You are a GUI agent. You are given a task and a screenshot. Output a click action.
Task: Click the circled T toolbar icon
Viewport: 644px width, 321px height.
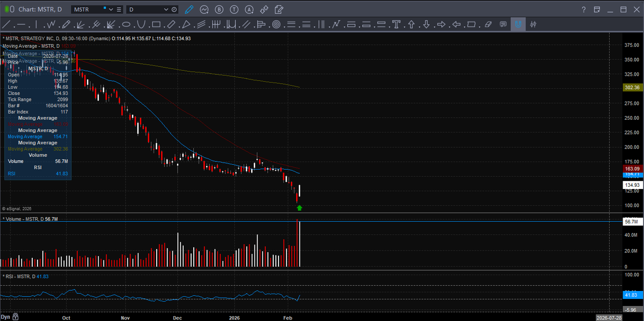tap(235, 9)
